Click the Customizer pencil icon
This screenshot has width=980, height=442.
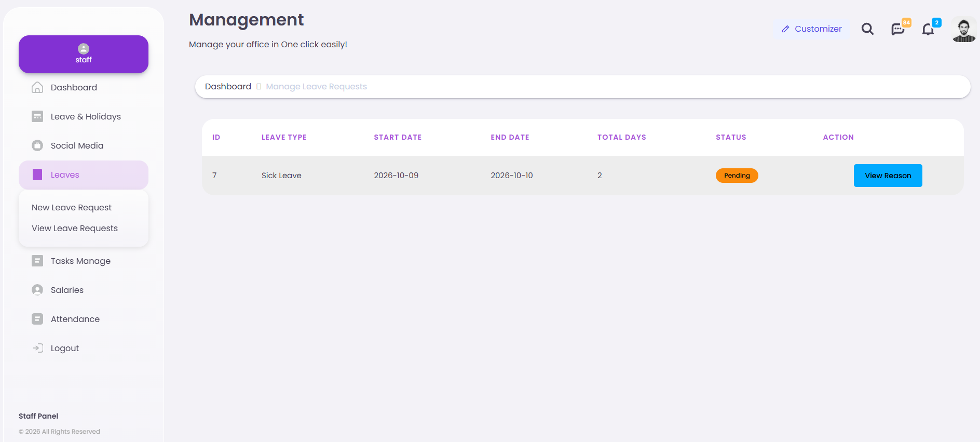tap(785, 29)
